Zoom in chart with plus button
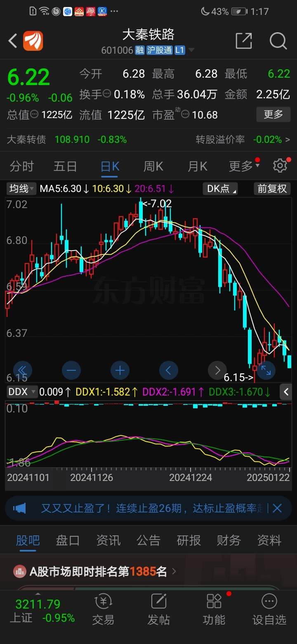 click(x=120, y=370)
